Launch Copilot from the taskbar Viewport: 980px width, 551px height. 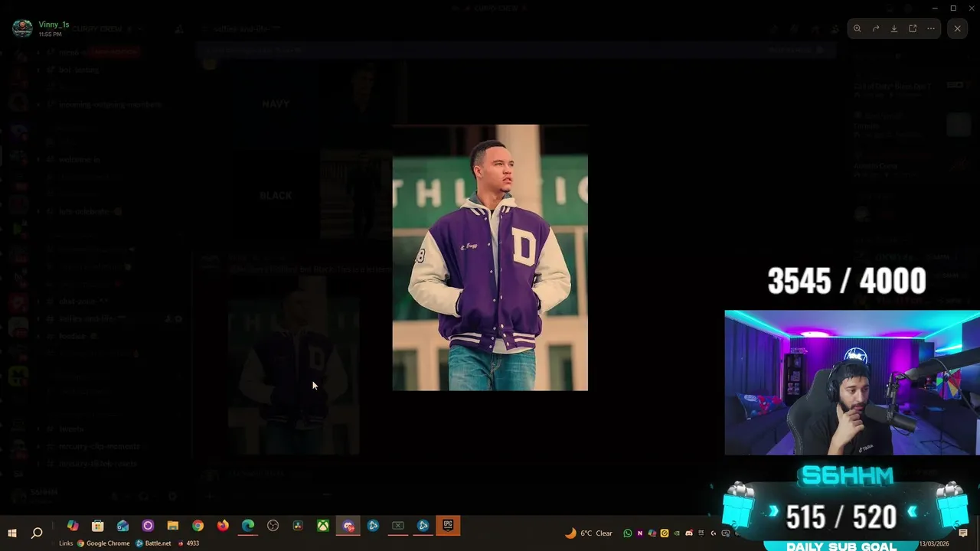73,526
